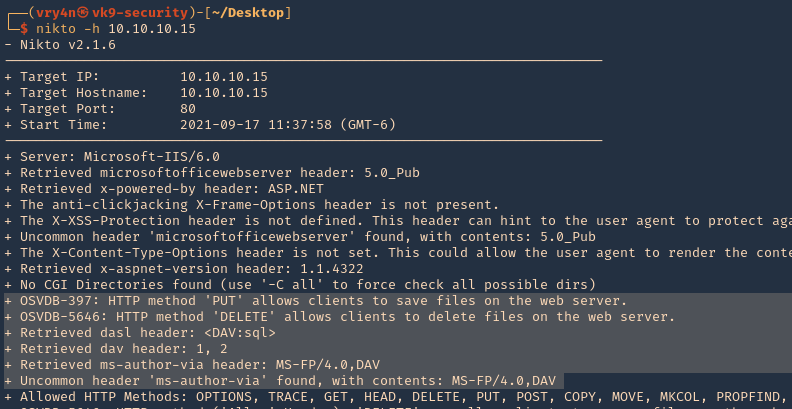Click the No CGI Directories found line
The width and height of the screenshot is (792, 409).
point(300,285)
